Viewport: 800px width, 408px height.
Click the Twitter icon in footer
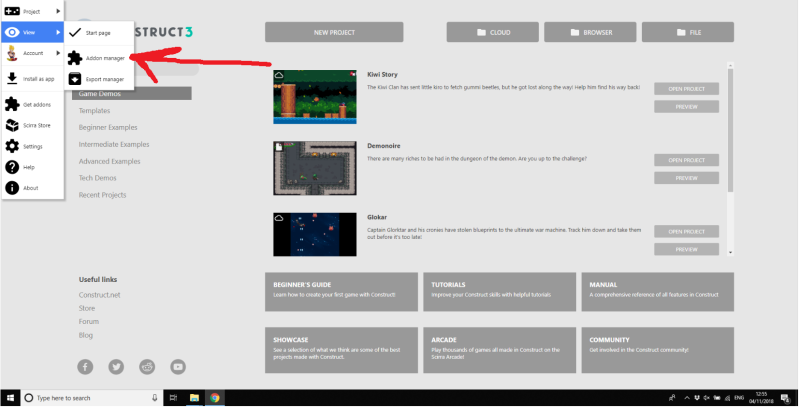[116, 367]
